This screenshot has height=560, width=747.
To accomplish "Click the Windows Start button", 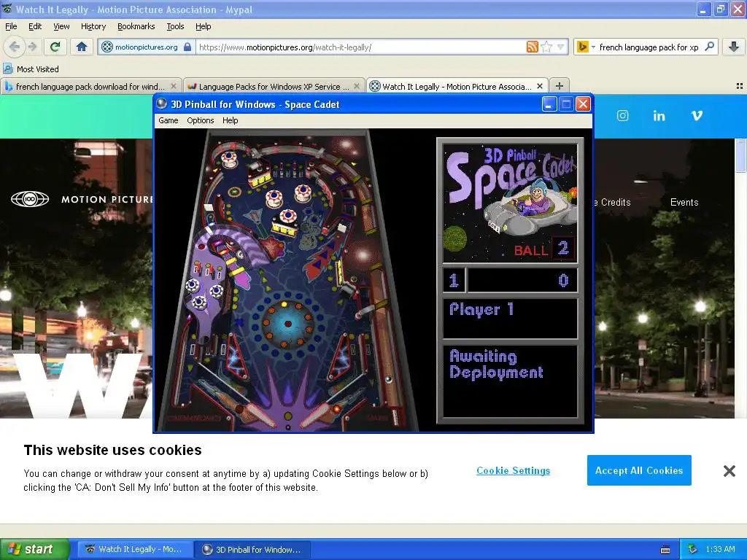I will (34, 549).
